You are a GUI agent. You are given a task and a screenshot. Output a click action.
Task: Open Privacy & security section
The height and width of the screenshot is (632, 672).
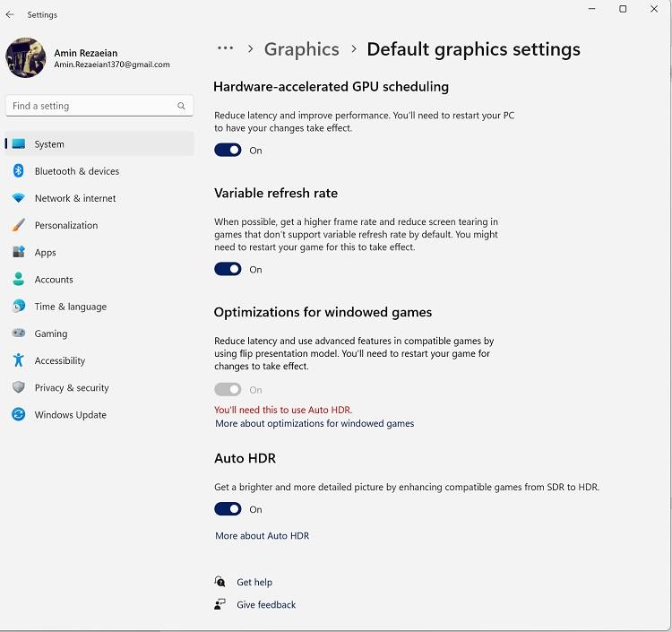coord(72,388)
